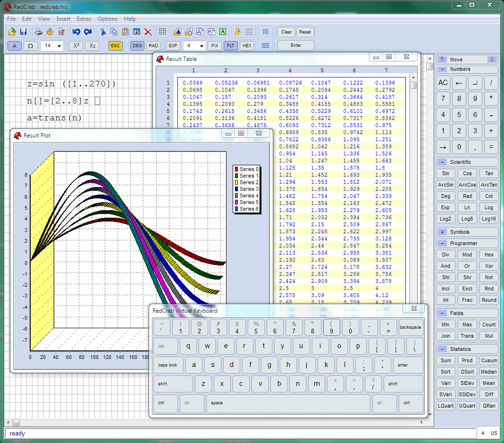Click the Trans function button
The image size is (504, 443).
click(467, 336)
